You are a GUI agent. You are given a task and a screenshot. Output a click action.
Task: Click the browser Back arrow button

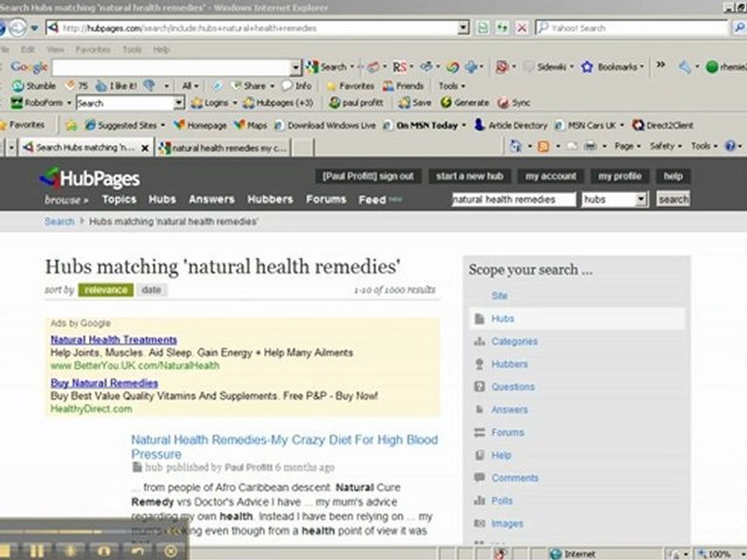[1, 28]
